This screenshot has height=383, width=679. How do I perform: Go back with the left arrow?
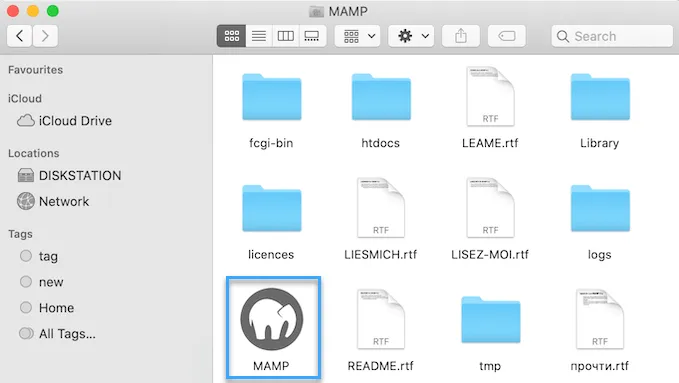(x=19, y=36)
